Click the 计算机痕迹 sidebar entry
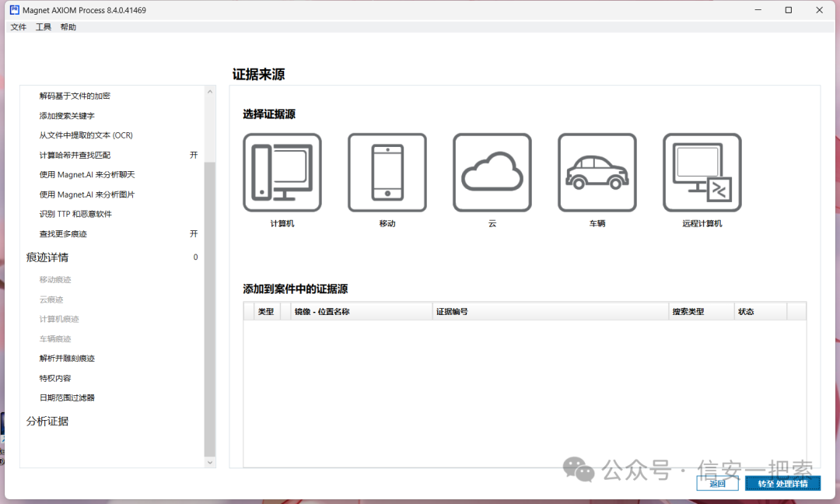This screenshot has height=504, width=840. [x=58, y=319]
